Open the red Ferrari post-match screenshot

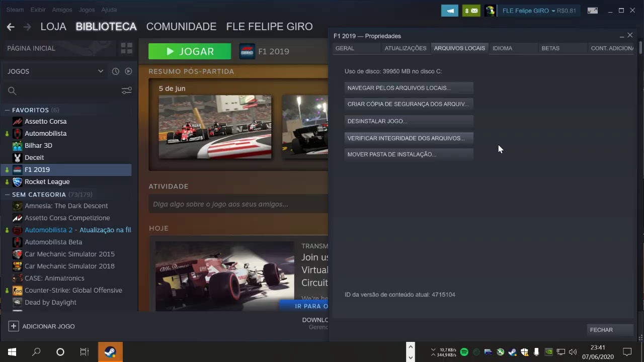click(215, 127)
